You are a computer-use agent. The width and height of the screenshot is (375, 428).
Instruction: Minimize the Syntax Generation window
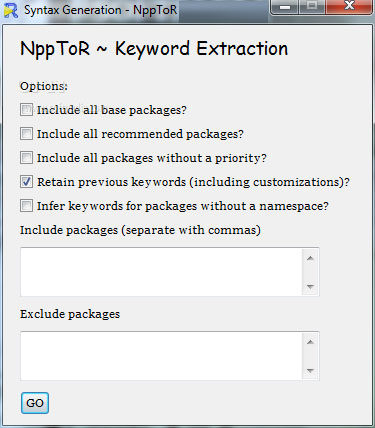(285, 7)
